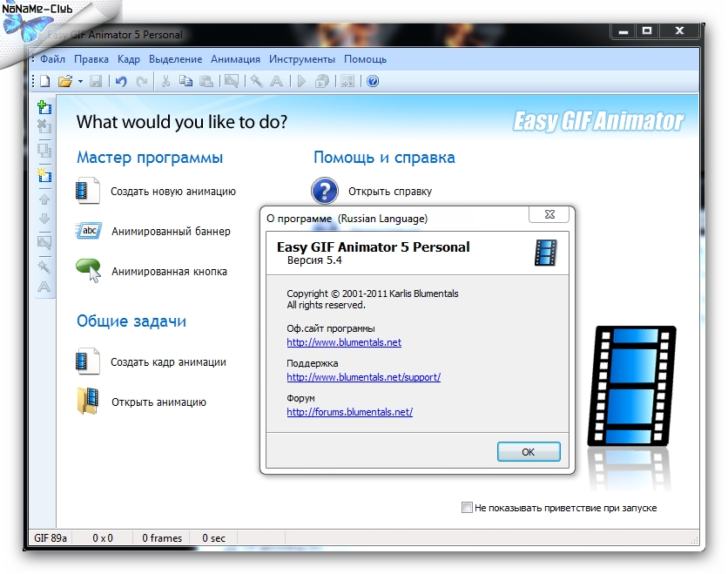Click the animated banner 'abc' icon
This screenshot has width=728, height=574.
[x=89, y=231]
